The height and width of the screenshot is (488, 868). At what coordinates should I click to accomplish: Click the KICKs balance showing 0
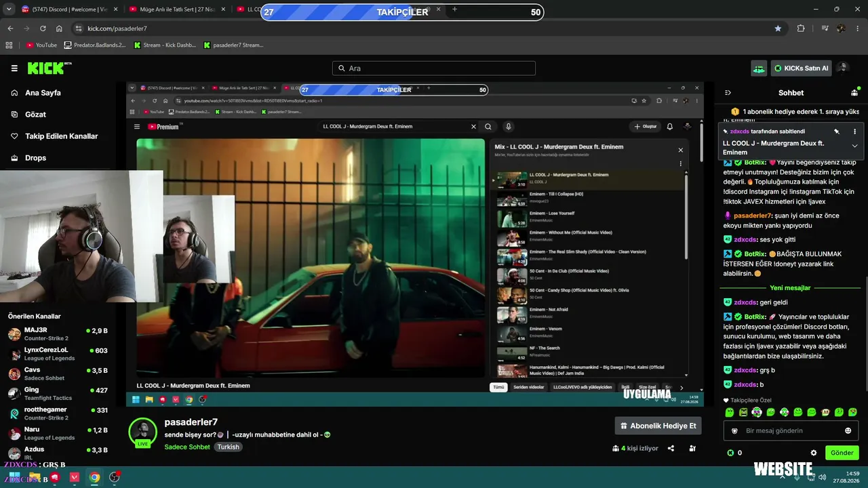[734, 453]
